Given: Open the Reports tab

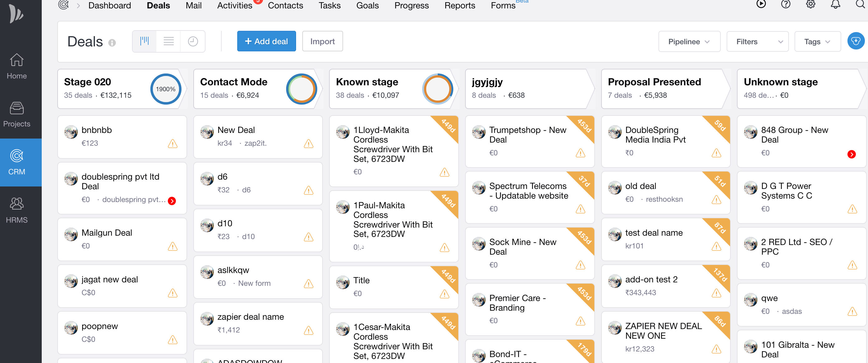Looking at the screenshot, I should (x=460, y=5).
